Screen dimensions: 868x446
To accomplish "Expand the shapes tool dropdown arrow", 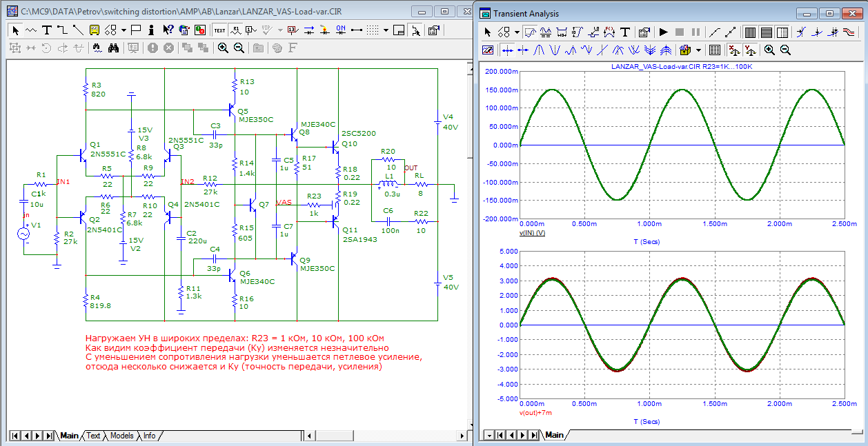I will [124, 30].
